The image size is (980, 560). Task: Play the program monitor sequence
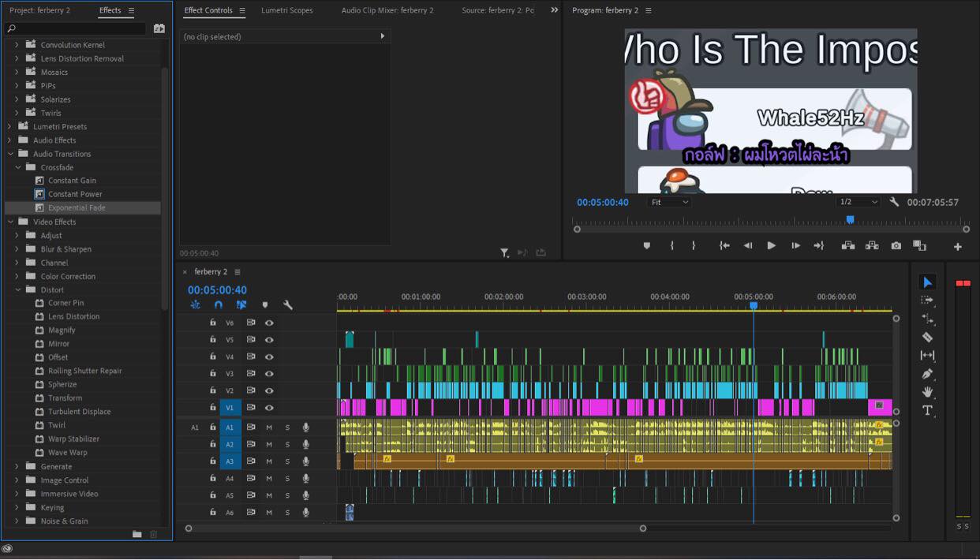coord(771,246)
